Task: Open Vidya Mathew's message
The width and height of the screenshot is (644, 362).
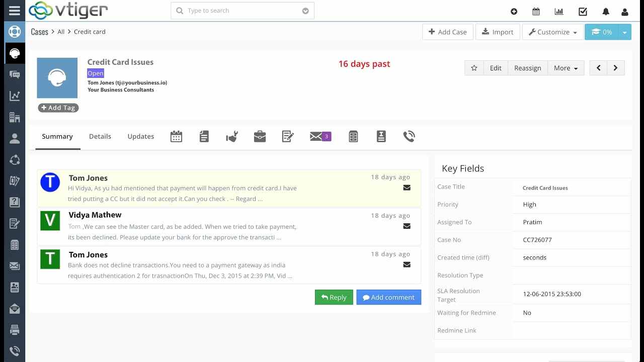Action: [x=229, y=226]
